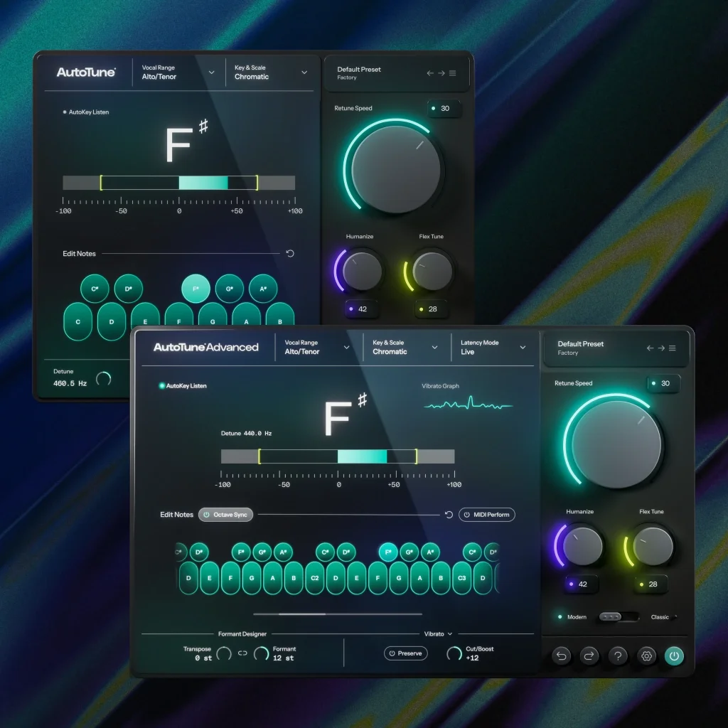Viewport: 728px width, 728px height.
Task: Click Humanize value 42 in AutoTune Advanced
Action: [580, 584]
